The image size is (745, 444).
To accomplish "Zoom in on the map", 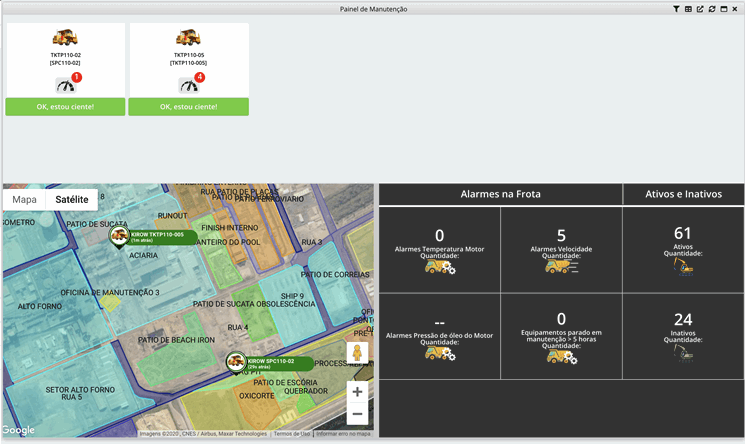I will [357, 392].
